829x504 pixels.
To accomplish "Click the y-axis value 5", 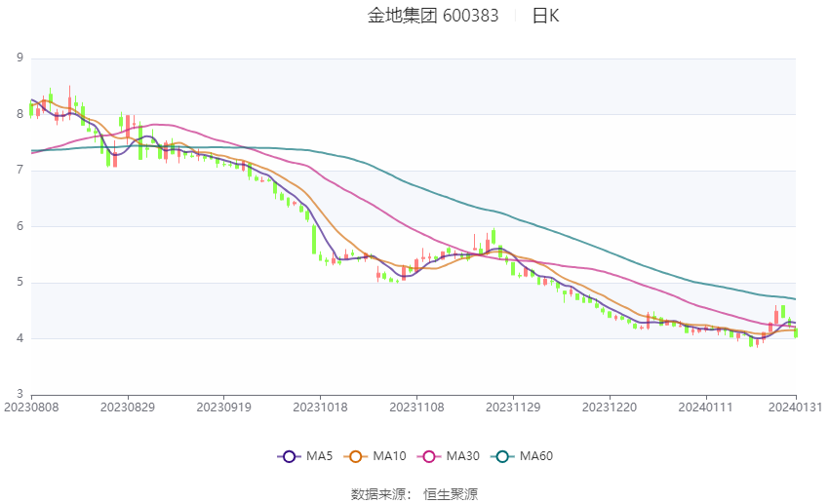I will (x=20, y=282).
